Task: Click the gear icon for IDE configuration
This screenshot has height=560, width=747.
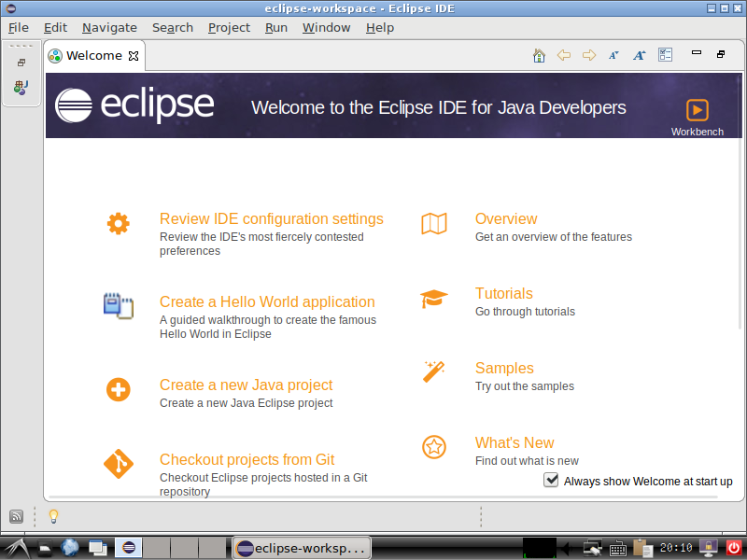Action: [x=119, y=223]
